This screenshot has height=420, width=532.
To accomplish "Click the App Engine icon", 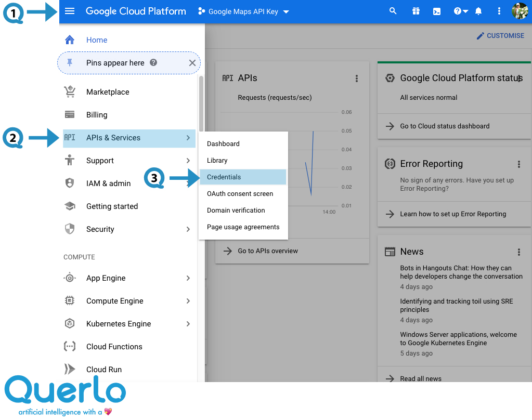I will (70, 278).
